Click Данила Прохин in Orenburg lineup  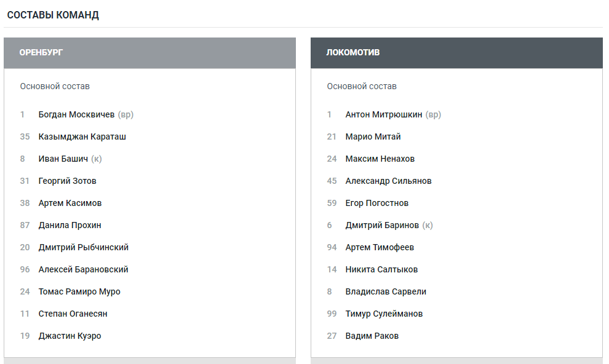click(70, 225)
